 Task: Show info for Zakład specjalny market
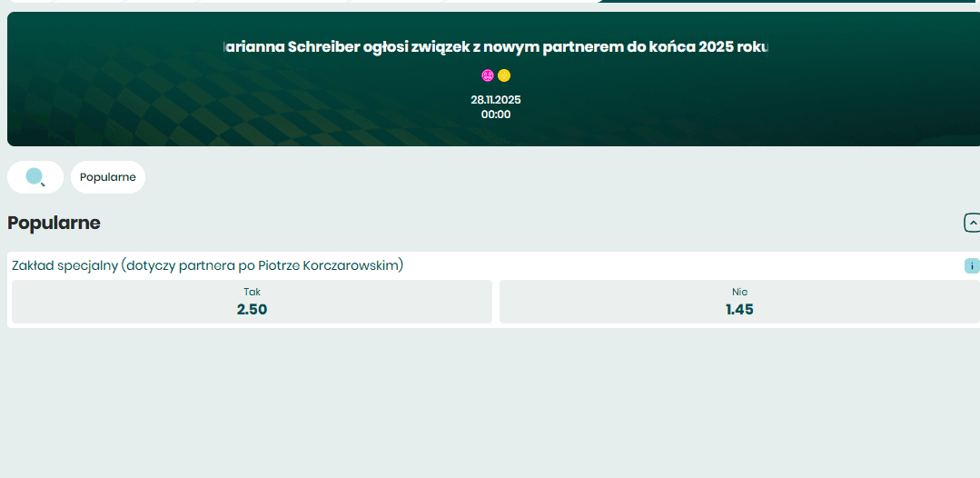972,266
